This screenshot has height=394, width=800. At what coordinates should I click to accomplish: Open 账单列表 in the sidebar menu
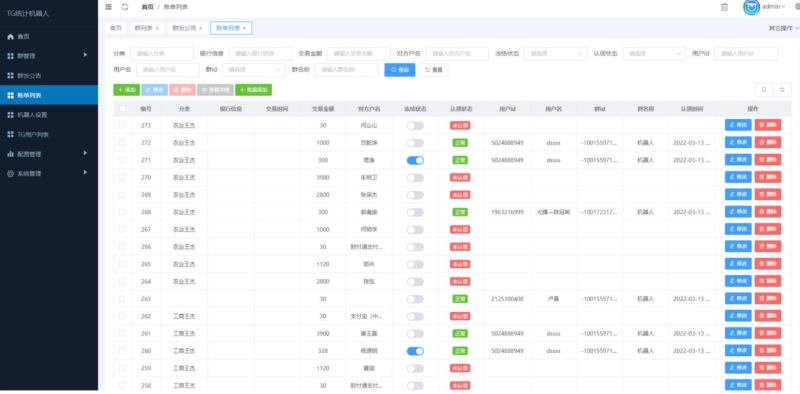click(x=48, y=95)
